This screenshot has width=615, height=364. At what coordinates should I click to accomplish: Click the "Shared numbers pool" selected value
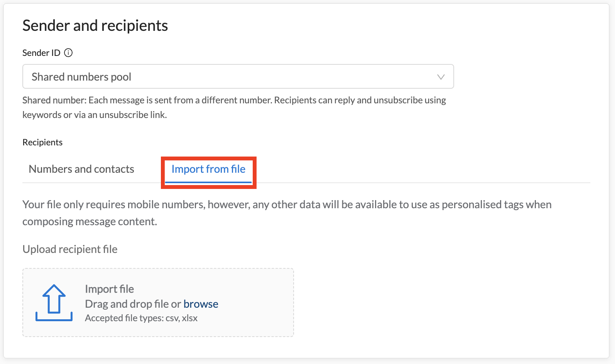81,77
